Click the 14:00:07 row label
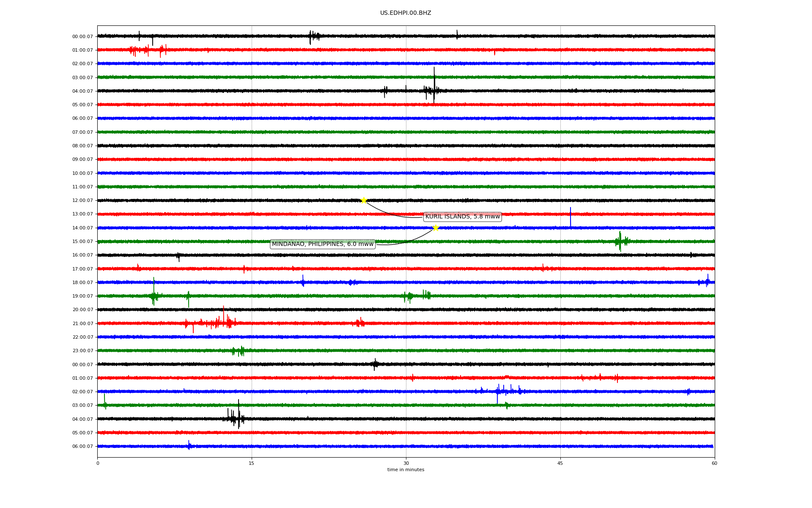 [x=82, y=228]
